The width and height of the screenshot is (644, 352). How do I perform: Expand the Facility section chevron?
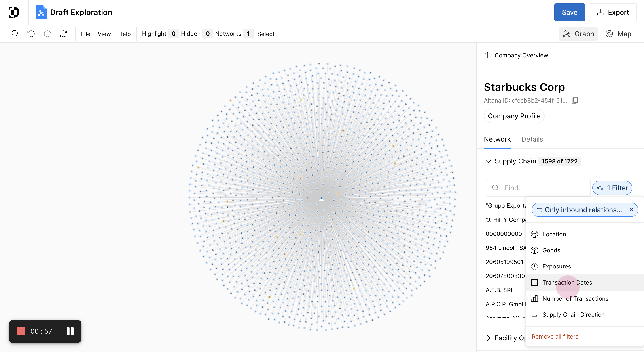tap(489, 338)
